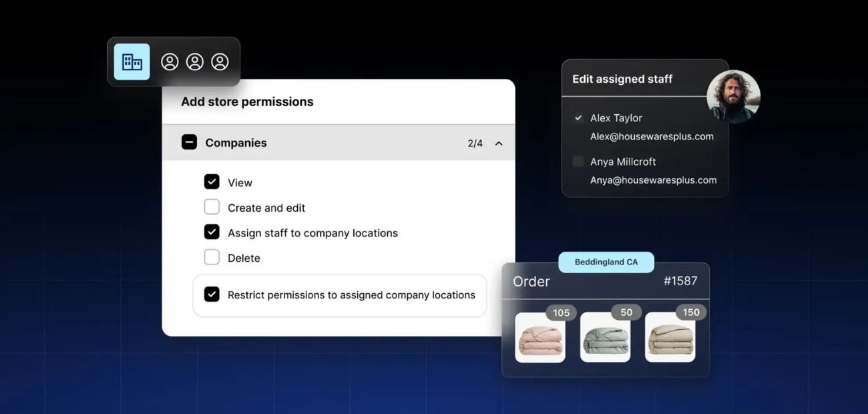Select Anya Millcroft as assigned staff
This screenshot has width=868, height=414.
coord(578,162)
